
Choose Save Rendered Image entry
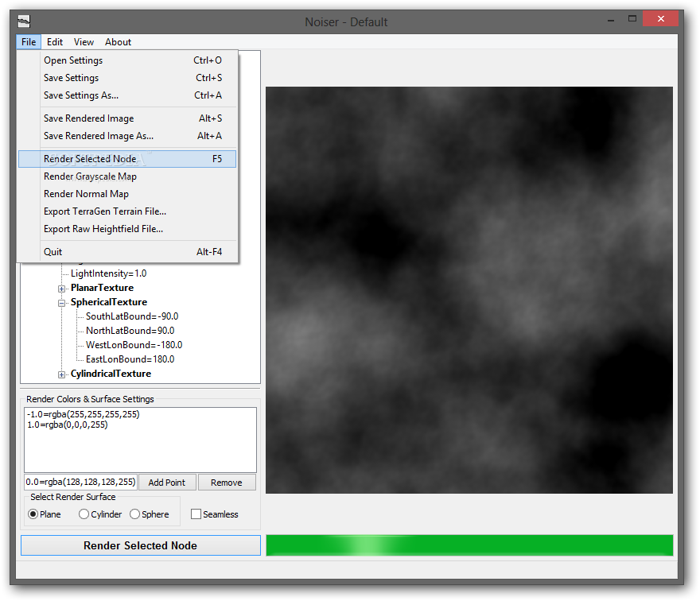pyautogui.click(x=127, y=118)
